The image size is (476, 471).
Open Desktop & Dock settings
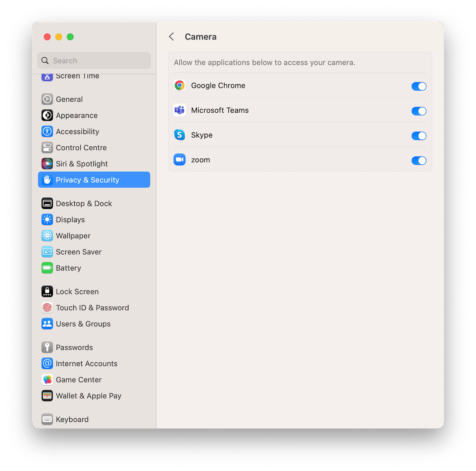tap(83, 203)
